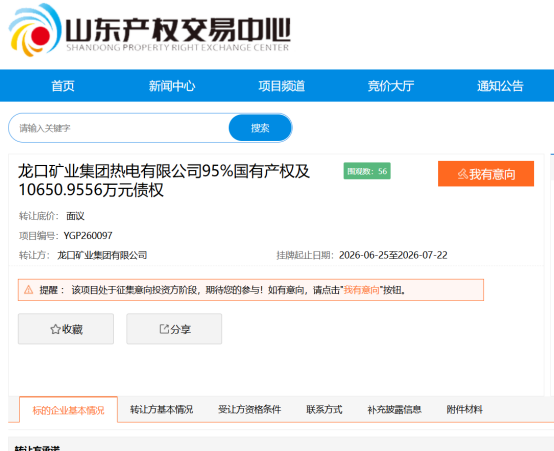Select the 标的企业基本情况 tab
The image size is (554, 451).
(x=68, y=410)
